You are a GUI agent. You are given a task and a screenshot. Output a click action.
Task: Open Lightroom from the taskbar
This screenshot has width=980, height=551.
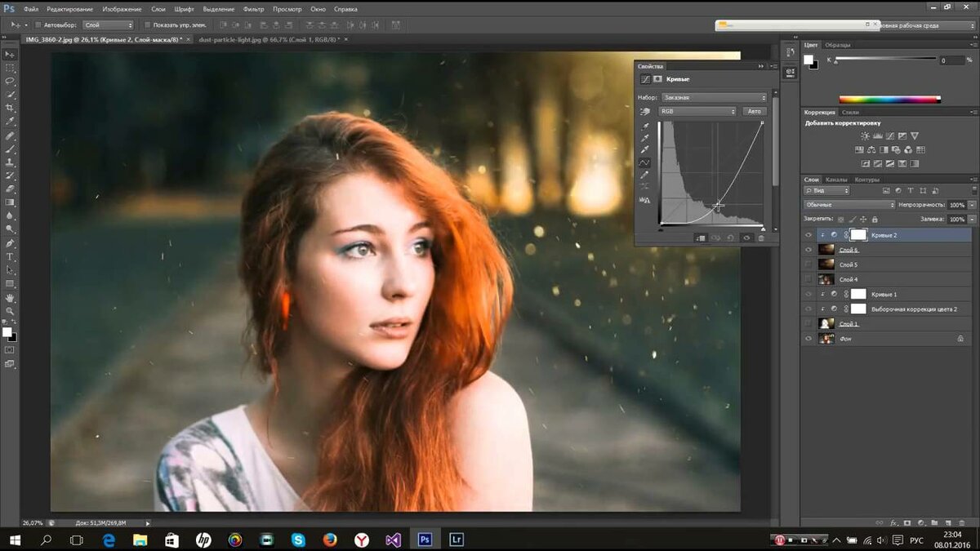pos(457,540)
